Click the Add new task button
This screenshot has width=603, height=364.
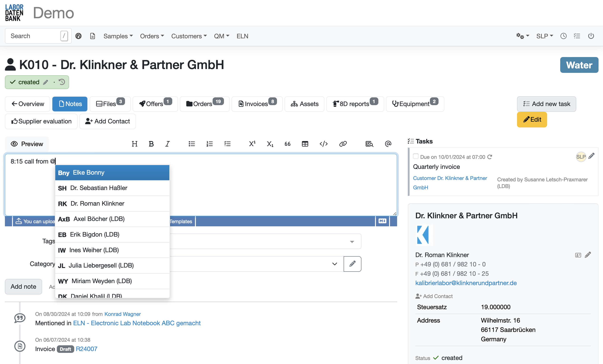click(546, 104)
